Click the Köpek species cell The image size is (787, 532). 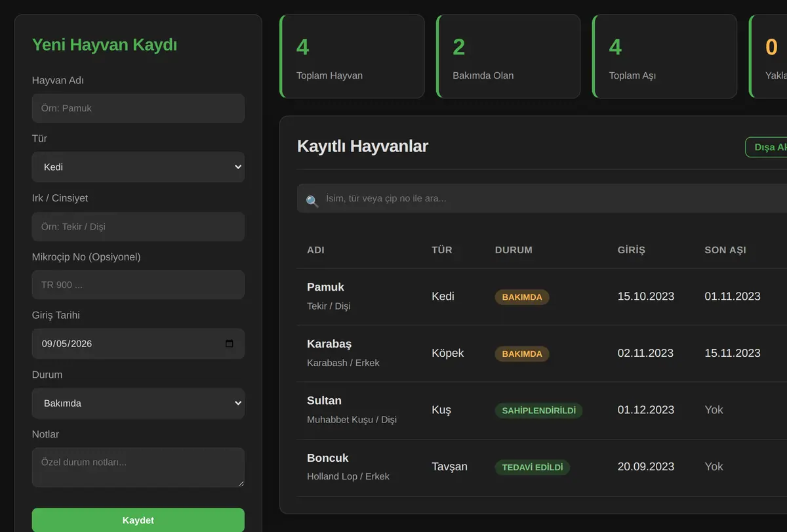448,354
